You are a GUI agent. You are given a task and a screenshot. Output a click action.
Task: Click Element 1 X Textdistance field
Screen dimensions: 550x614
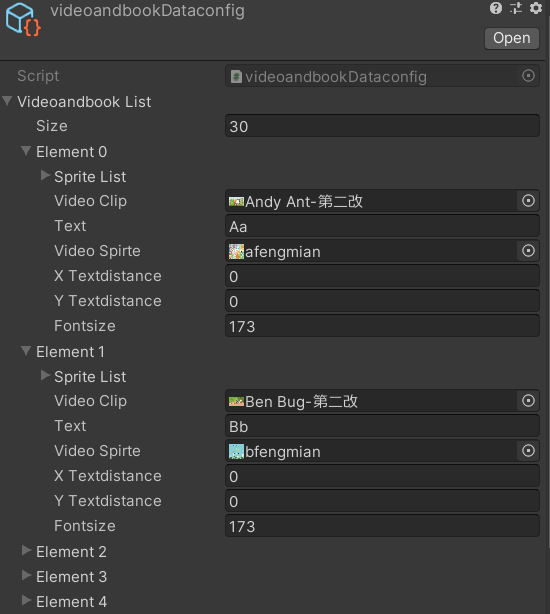coord(382,476)
